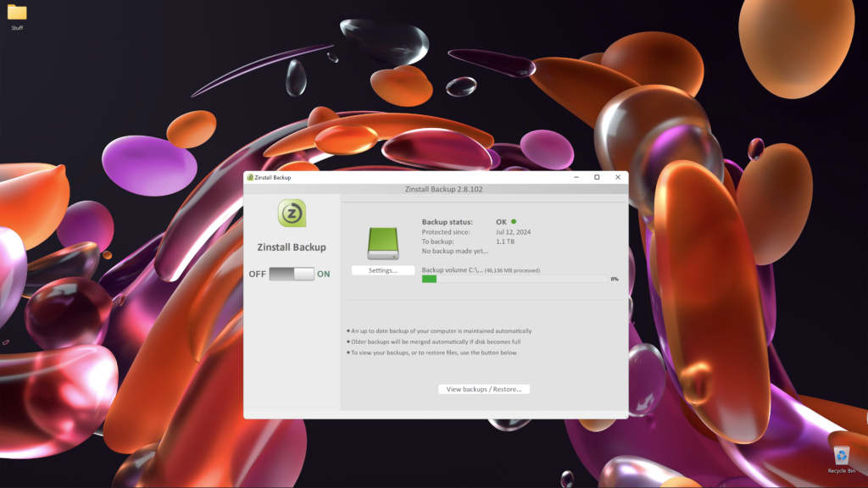Click the 'No backup made yet...' text
Viewport: 868px width, 488px height.
455,251
